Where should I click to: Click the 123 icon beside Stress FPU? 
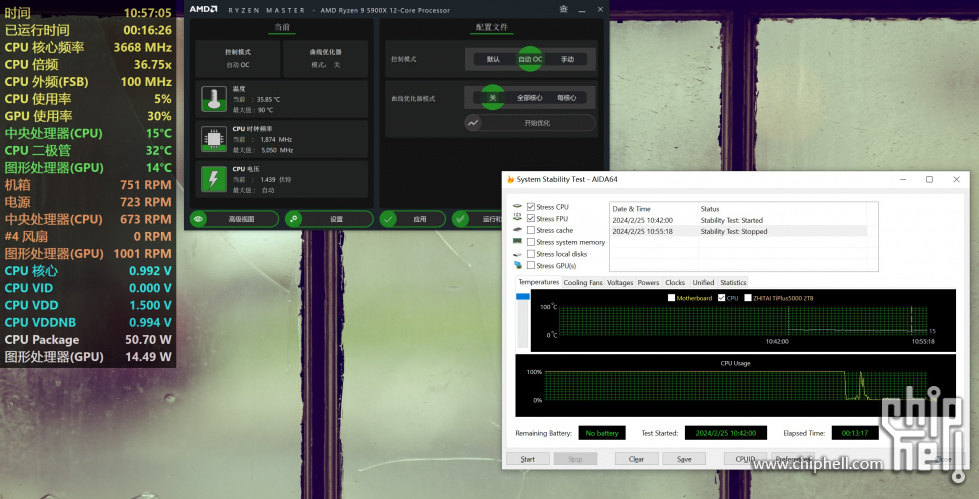coord(517,218)
